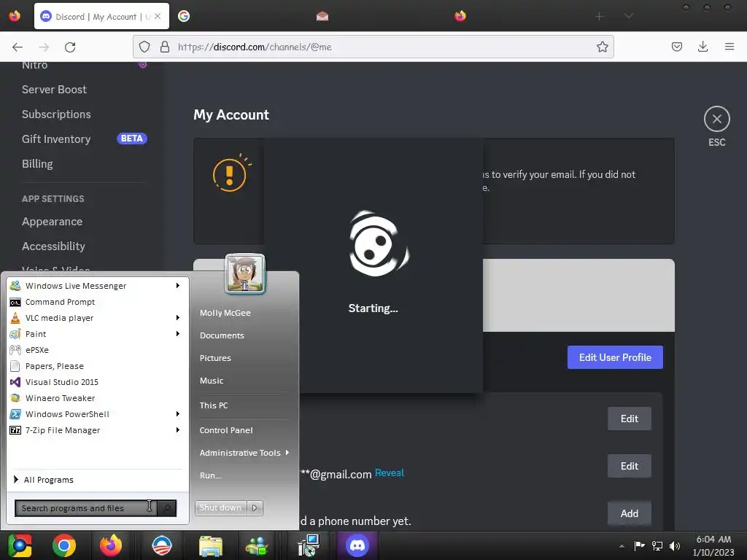
Task: Close Discord settings with ESC circle button
Action: pos(716,119)
